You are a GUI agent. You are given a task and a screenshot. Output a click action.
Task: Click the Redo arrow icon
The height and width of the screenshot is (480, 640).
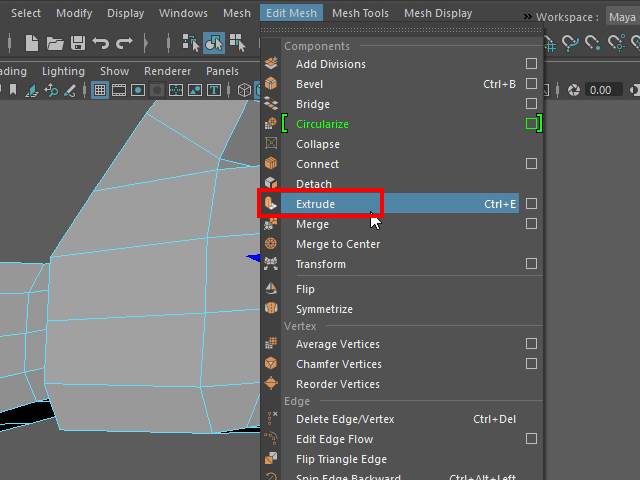coord(124,43)
